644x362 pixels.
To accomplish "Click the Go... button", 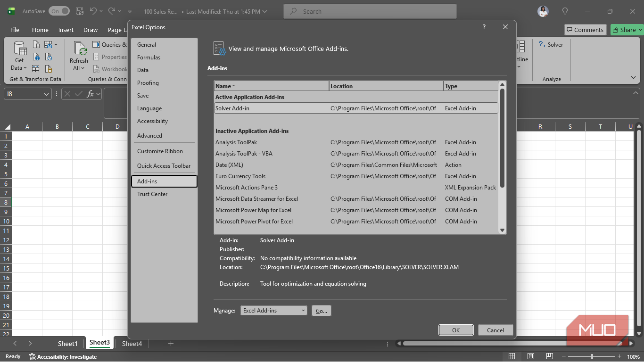I will [322, 311].
